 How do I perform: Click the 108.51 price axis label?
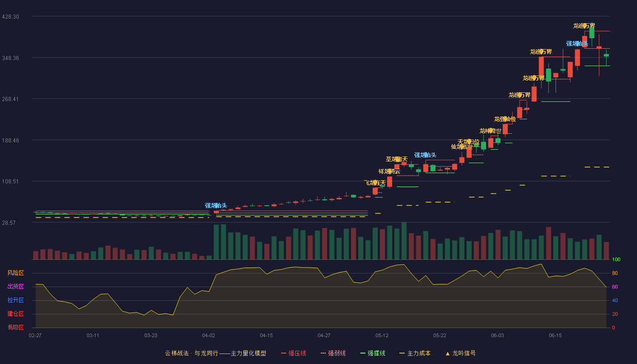pyautogui.click(x=10, y=181)
